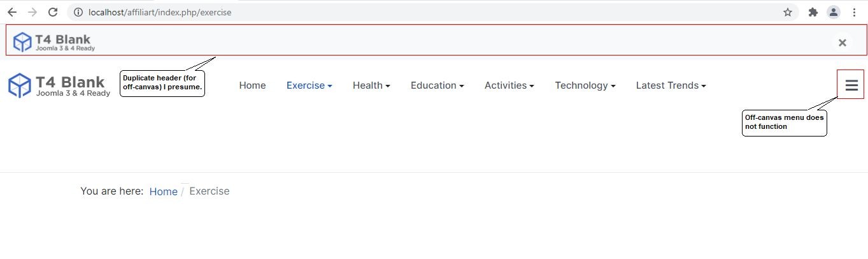Open the Chrome profile avatar

(x=833, y=12)
